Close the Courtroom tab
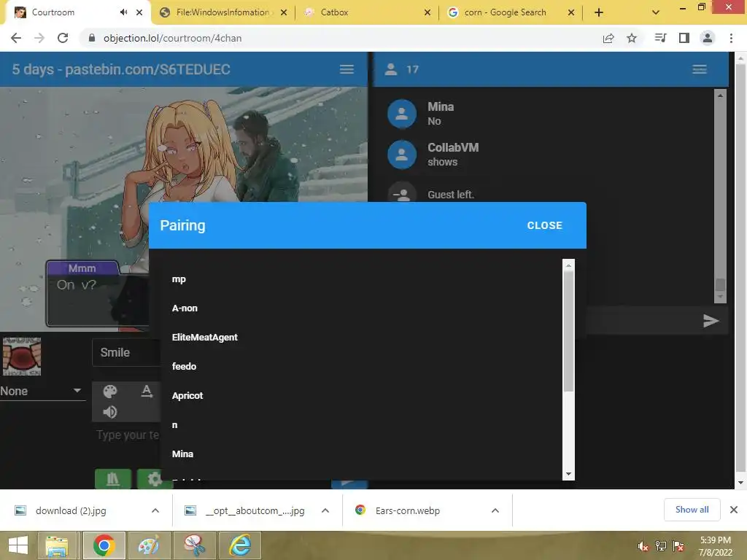747x560 pixels. coord(139,12)
